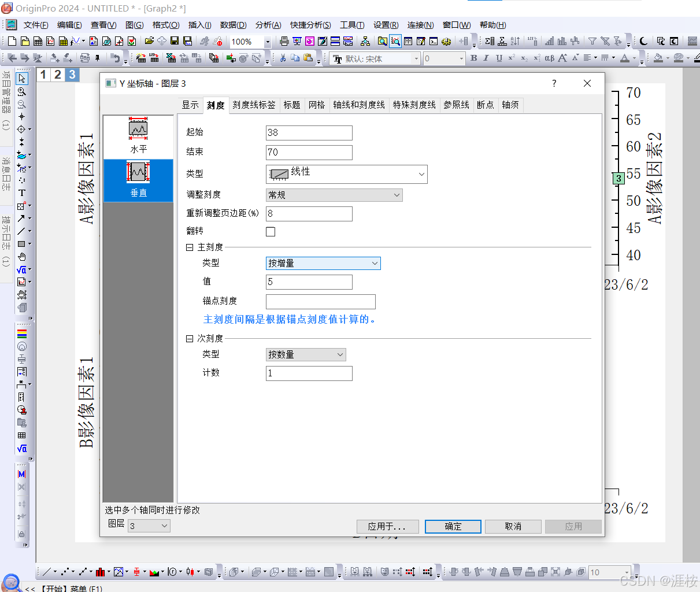This screenshot has width=700, height=592.
Task: Click the undo arrow in toolbar
Action: [x=115, y=58]
